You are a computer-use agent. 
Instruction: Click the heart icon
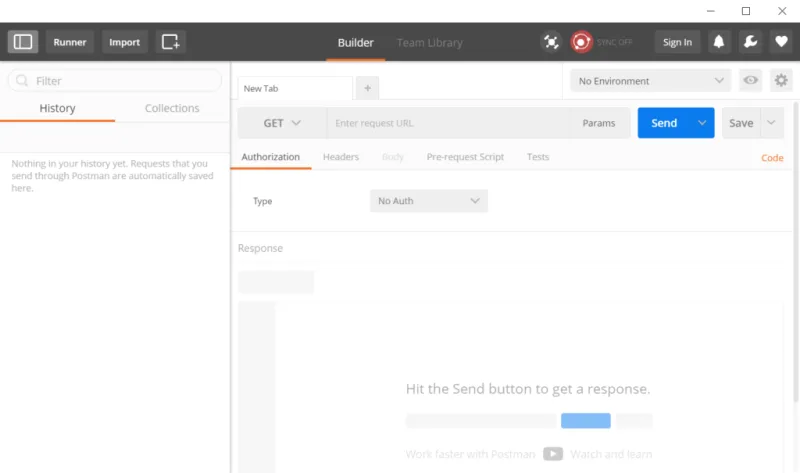[781, 42]
